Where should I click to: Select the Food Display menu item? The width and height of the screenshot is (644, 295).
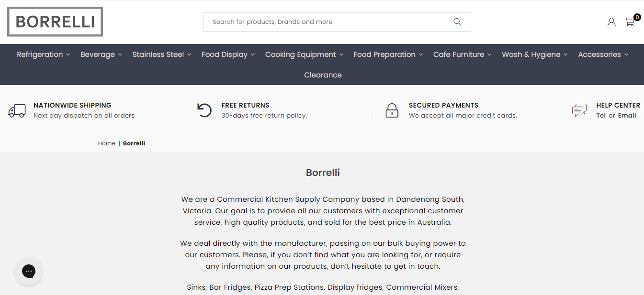[x=228, y=55]
